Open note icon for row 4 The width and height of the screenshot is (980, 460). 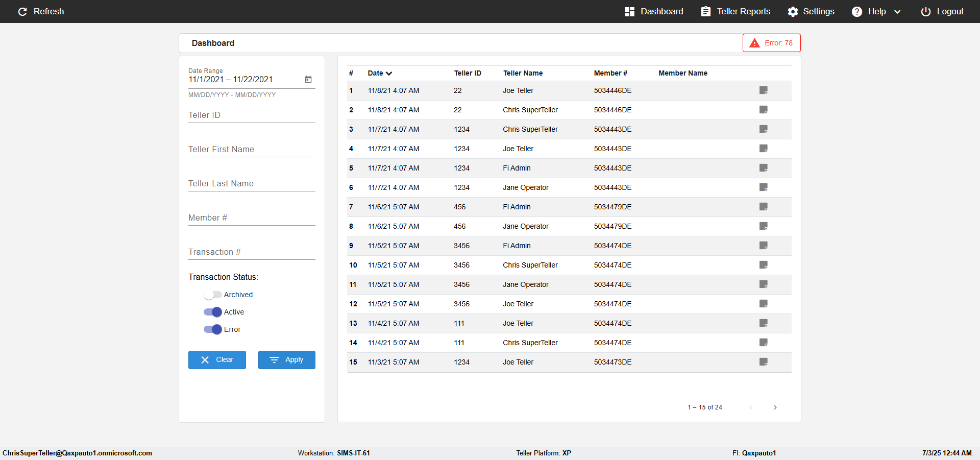coord(763,149)
